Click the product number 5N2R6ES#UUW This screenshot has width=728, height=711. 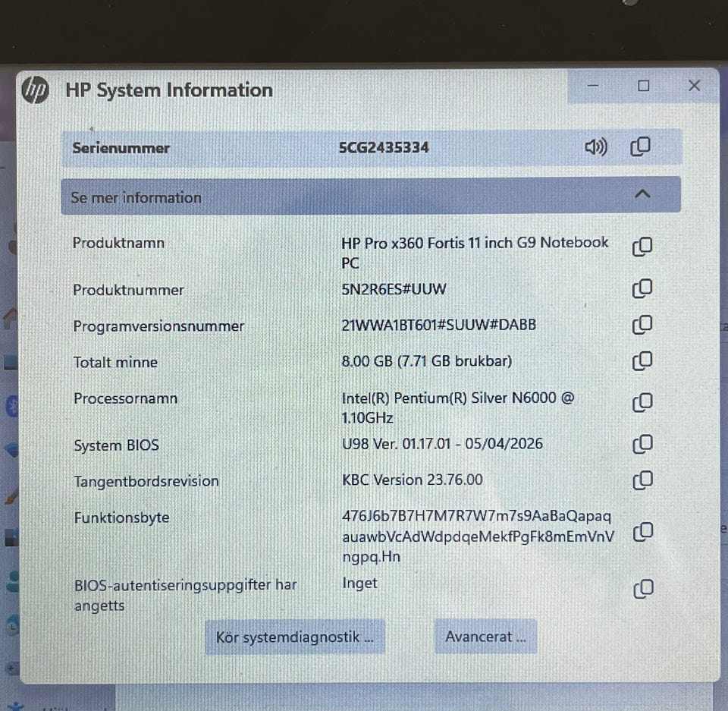click(x=394, y=290)
